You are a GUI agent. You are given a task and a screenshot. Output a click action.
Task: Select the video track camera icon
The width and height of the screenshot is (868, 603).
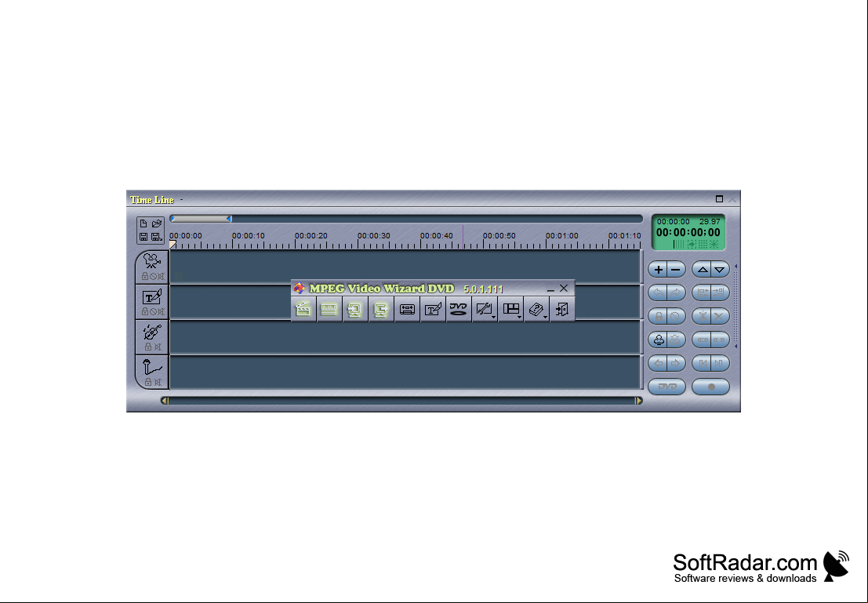click(x=151, y=261)
